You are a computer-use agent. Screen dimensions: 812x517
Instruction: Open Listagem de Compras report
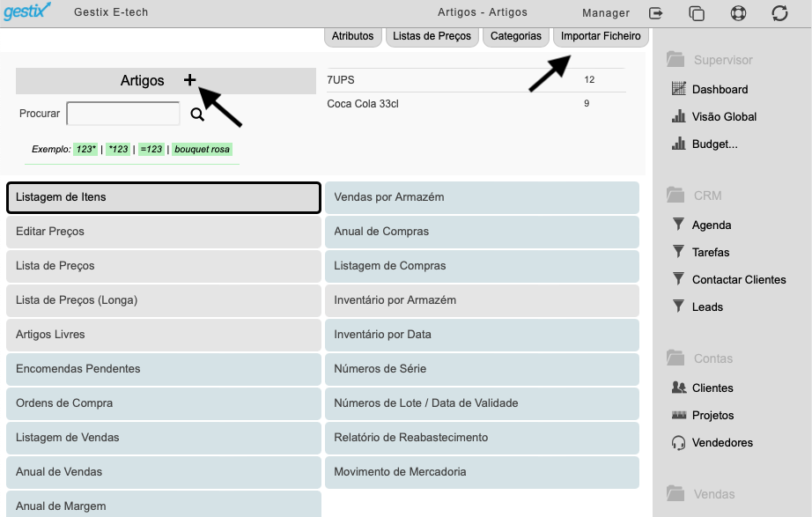(482, 266)
